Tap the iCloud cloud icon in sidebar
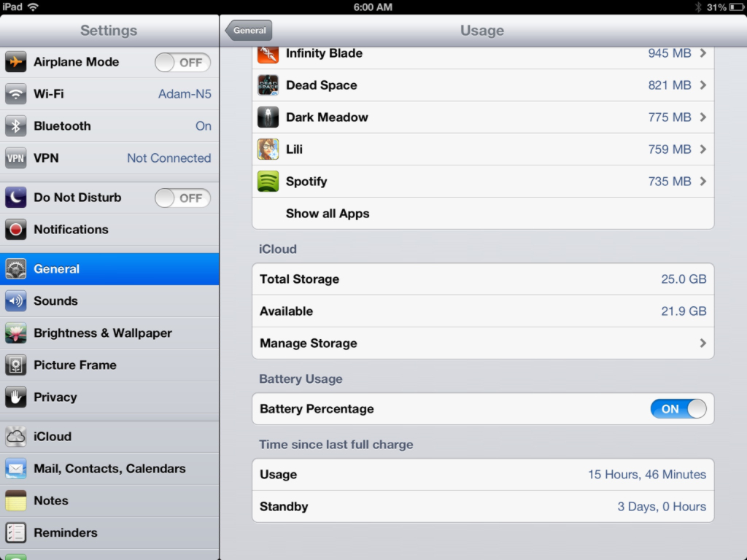The width and height of the screenshot is (747, 560). [16, 436]
